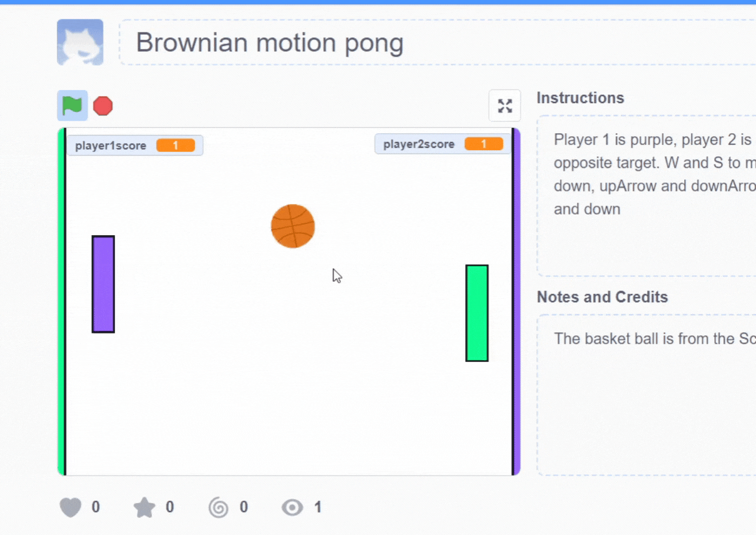The width and height of the screenshot is (756, 535).
Task: Click the green flag to start the project
Action: click(x=71, y=105)
